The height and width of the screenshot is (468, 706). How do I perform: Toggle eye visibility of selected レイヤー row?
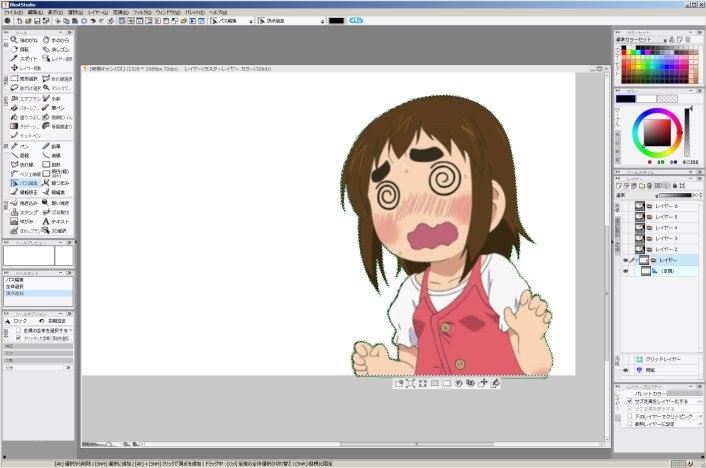click(625, 260)
